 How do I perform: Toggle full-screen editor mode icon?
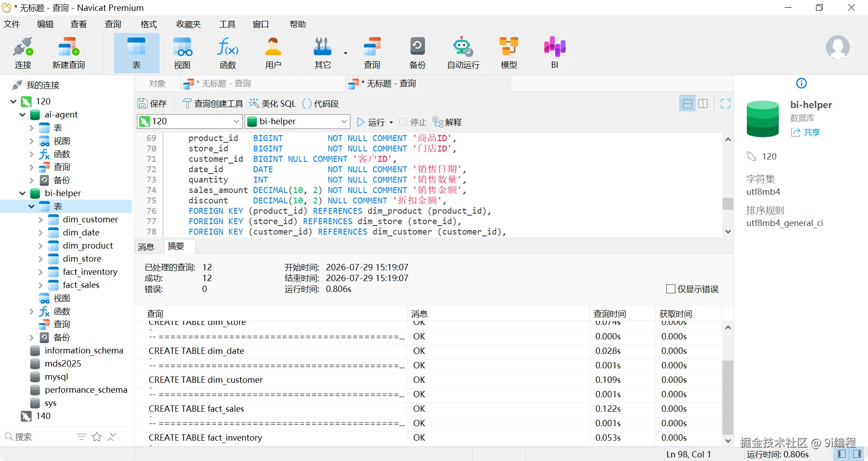point(726,103)
